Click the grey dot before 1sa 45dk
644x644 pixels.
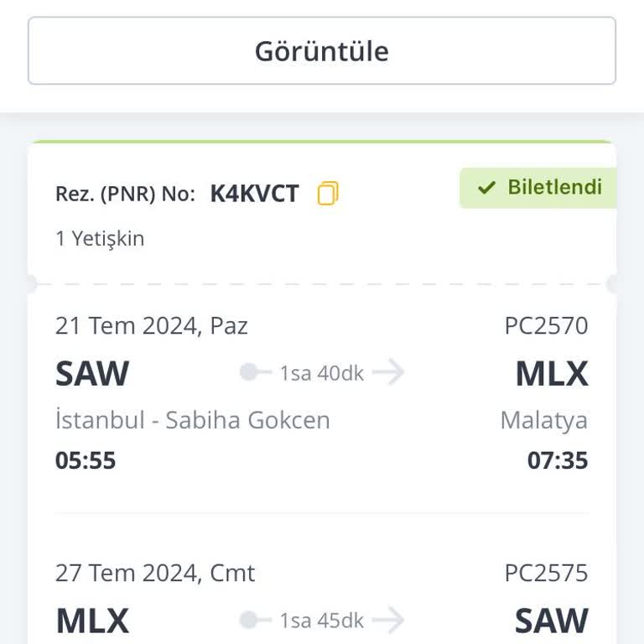249,621
